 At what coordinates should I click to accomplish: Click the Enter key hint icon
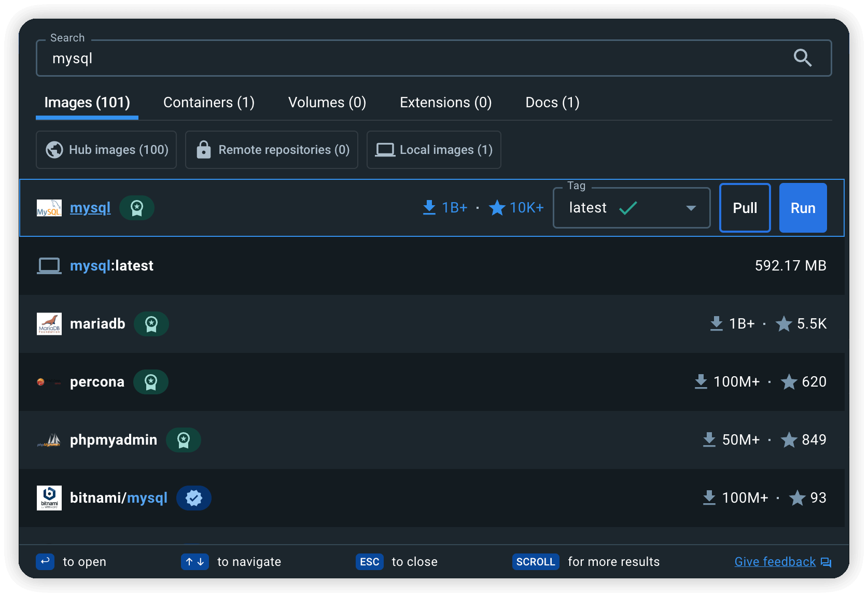pos(45,562)
